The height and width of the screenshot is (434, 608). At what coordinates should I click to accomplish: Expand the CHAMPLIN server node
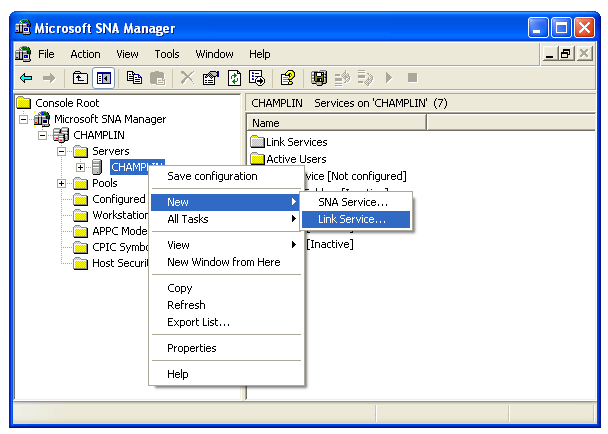(80, 168)
